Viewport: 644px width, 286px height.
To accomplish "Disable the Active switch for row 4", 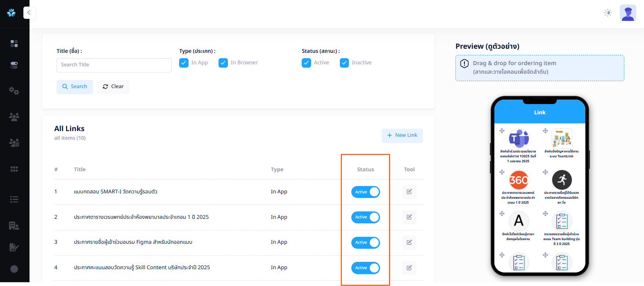I will (365, 268).
